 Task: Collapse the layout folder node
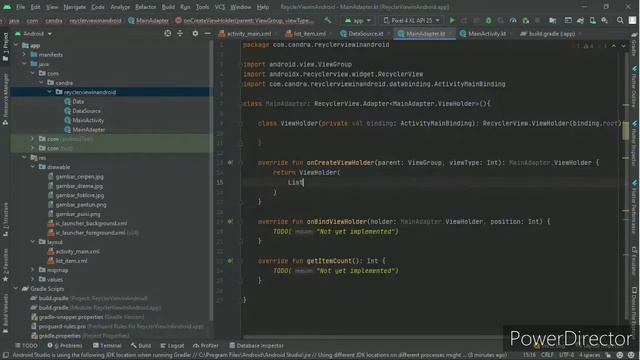pos(33,242)
